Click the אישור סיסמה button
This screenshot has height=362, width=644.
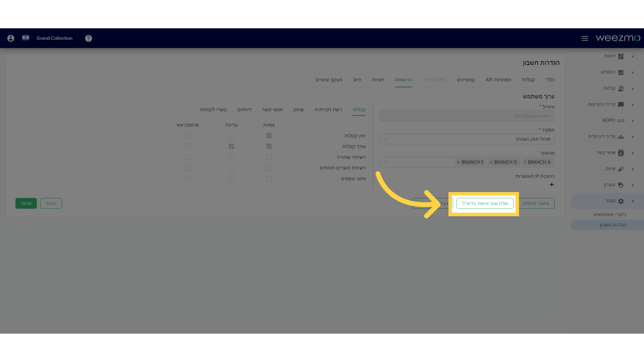pos(536,203)
